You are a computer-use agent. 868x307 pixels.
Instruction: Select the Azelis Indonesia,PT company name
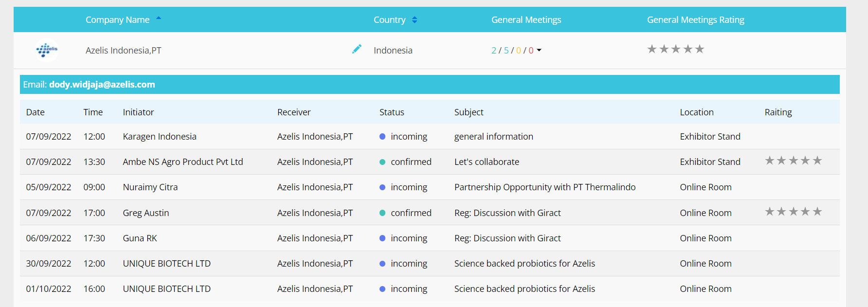tap(124, 51)
